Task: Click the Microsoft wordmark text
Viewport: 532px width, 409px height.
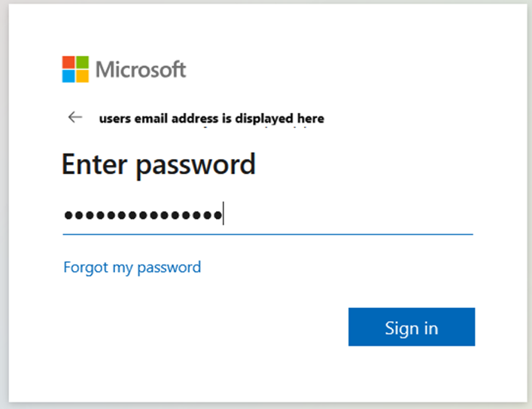Action: [141, 70]
